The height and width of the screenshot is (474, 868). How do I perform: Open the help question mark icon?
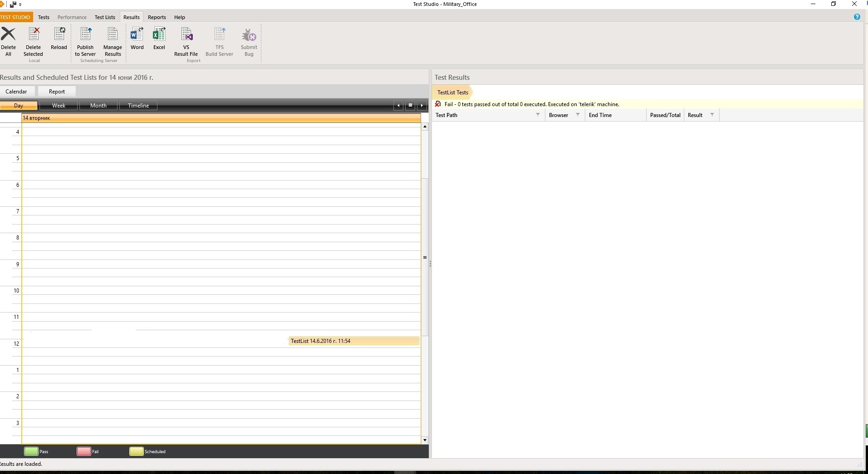point(857,17)
